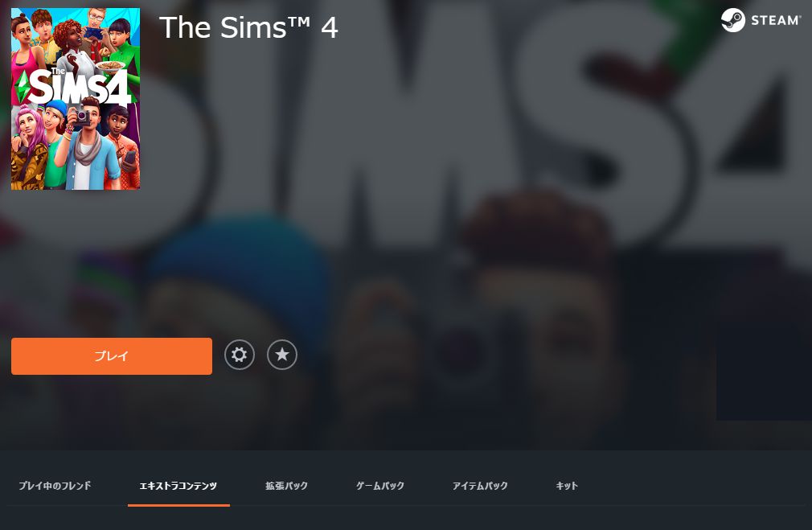Click the dark strip below the tabs
812x530 pixels.
(x=406, y=518)
